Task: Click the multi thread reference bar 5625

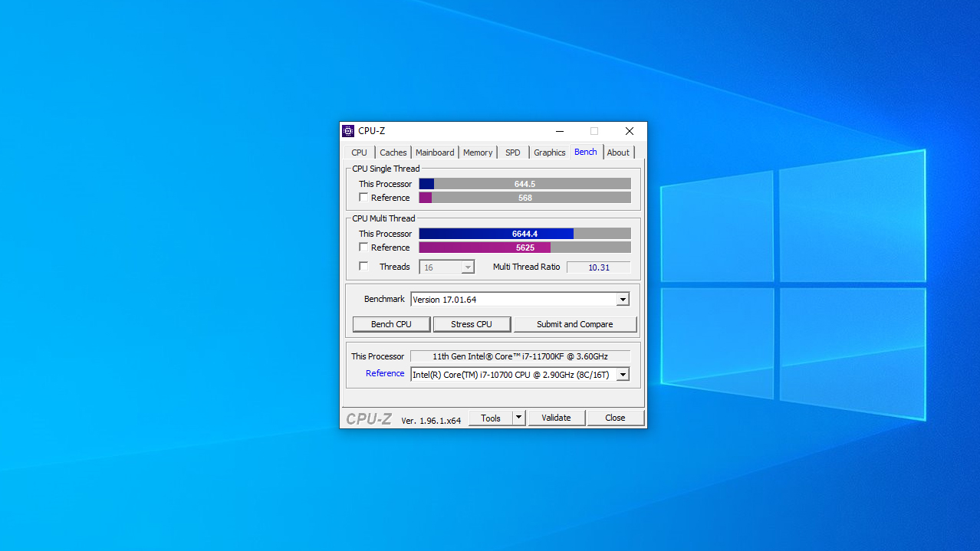Action: [x=525, y=248]
